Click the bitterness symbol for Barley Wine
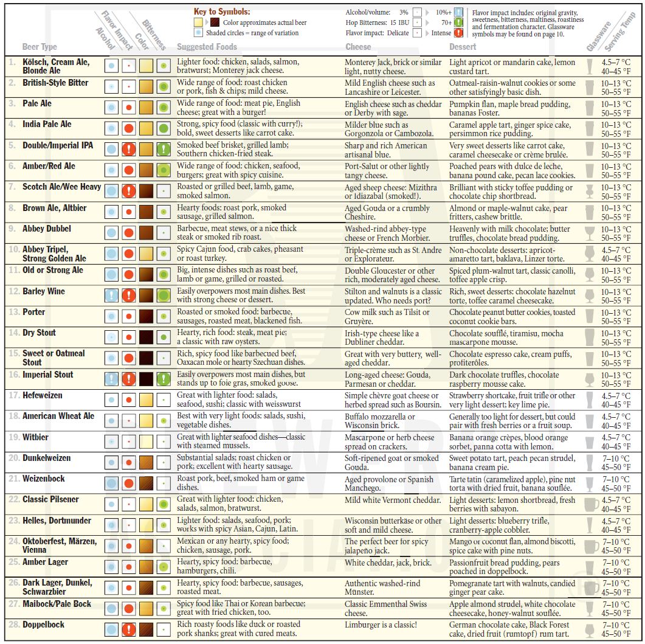The height and width of the screenshot is (644, 645). (x=164, y=295)
